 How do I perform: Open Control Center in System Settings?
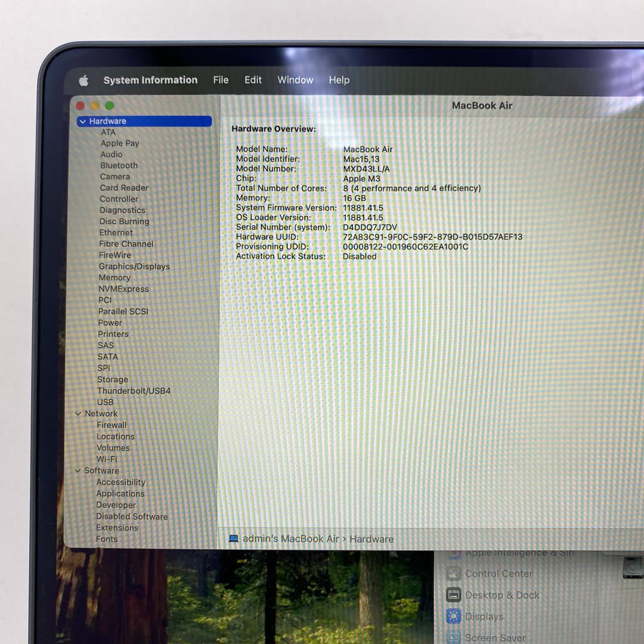point(499,574)
